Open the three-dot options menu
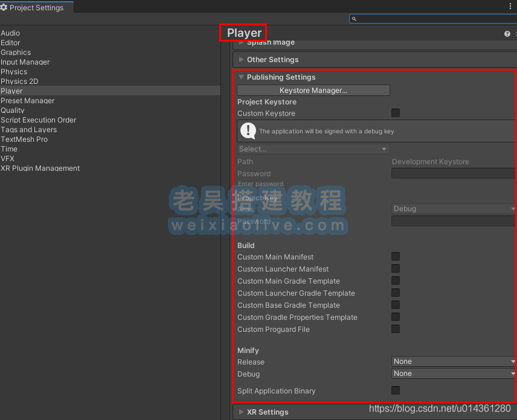This screenshot has height=420, width=517. (511, 5)
